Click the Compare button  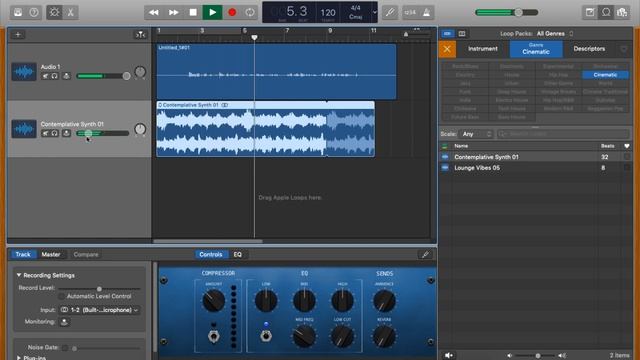pos(86,254)
